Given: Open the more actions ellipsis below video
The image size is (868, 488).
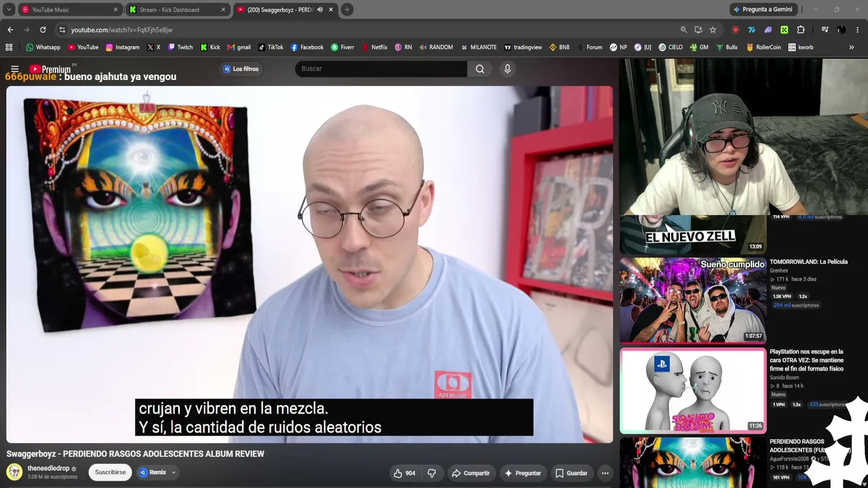Looking at the screenshot, I should point(605,473).
